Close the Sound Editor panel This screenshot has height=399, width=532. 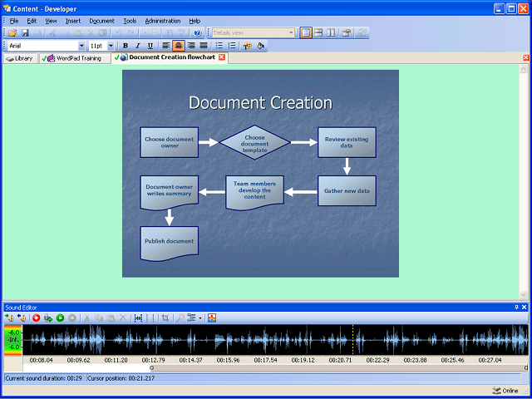[x=525, y=308]
